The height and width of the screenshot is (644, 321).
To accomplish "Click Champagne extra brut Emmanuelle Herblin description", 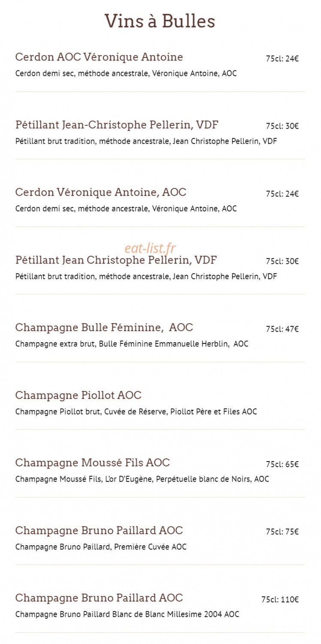I will point(132,344).
